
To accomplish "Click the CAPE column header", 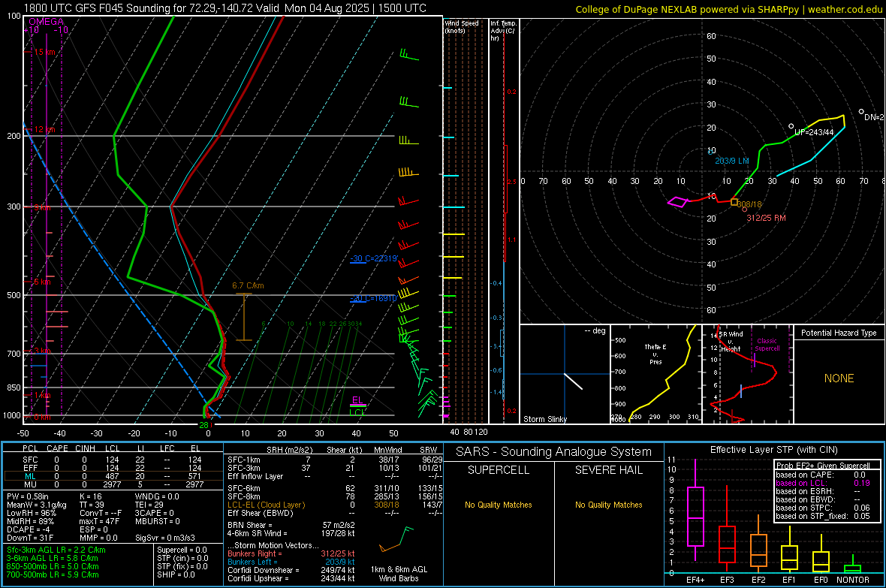I will 57,448.
